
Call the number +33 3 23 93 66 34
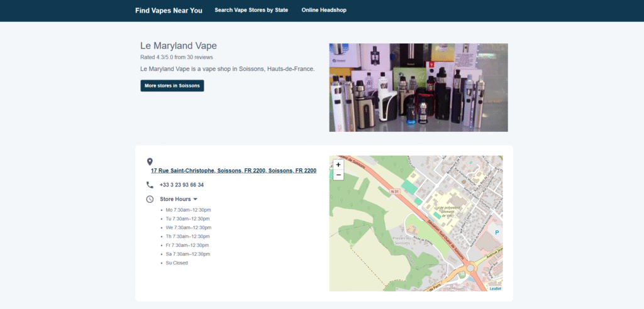pos(182,185)
